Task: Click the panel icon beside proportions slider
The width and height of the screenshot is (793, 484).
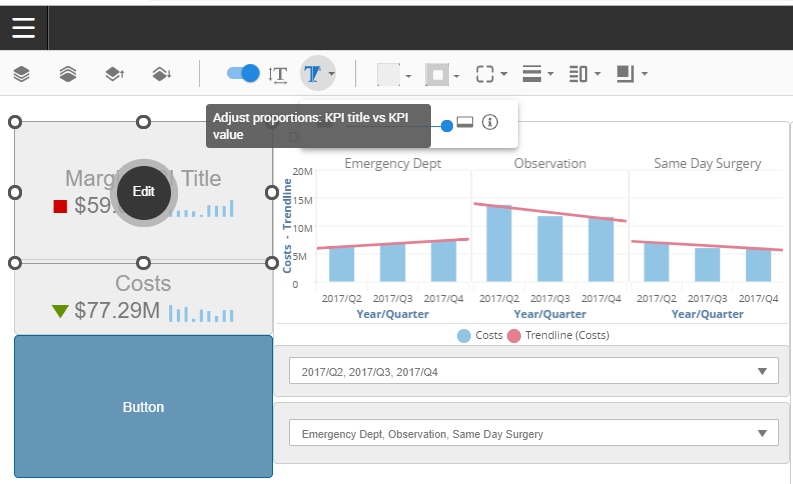Action: click(x=464, y=122)
